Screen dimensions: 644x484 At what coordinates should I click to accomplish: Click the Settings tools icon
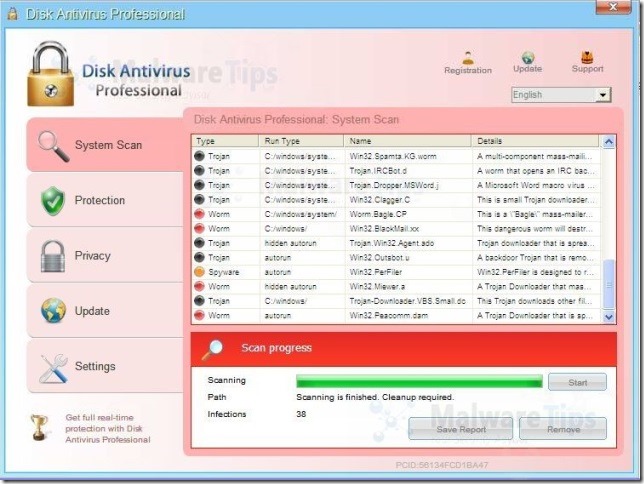pos(54,368)
